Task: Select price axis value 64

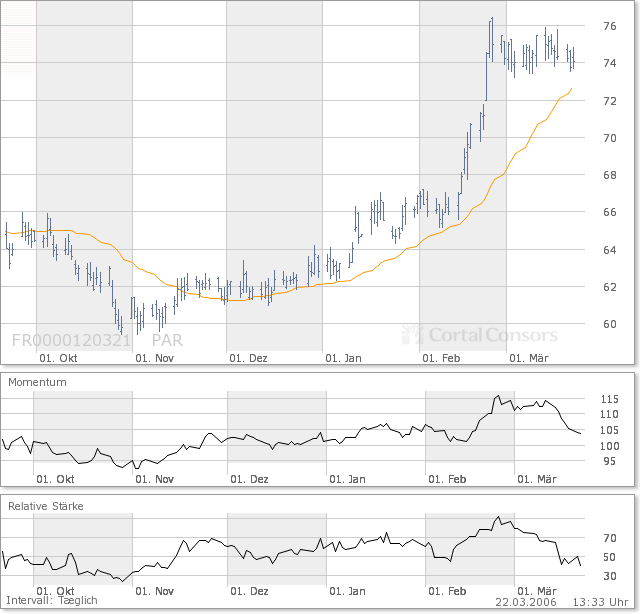Action: 610,250
